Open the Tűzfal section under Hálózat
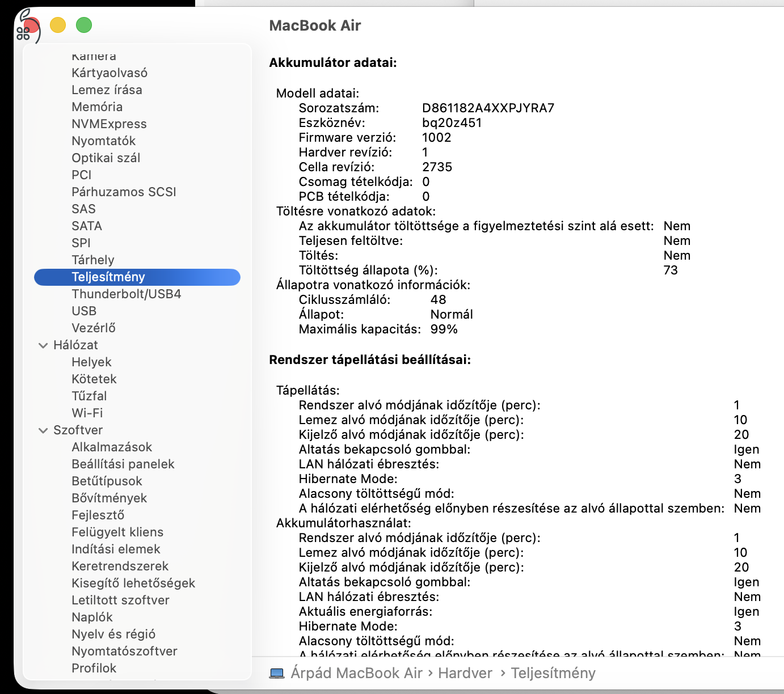The image size is (784, 694). pyautogui.click(x=89, y=396)
